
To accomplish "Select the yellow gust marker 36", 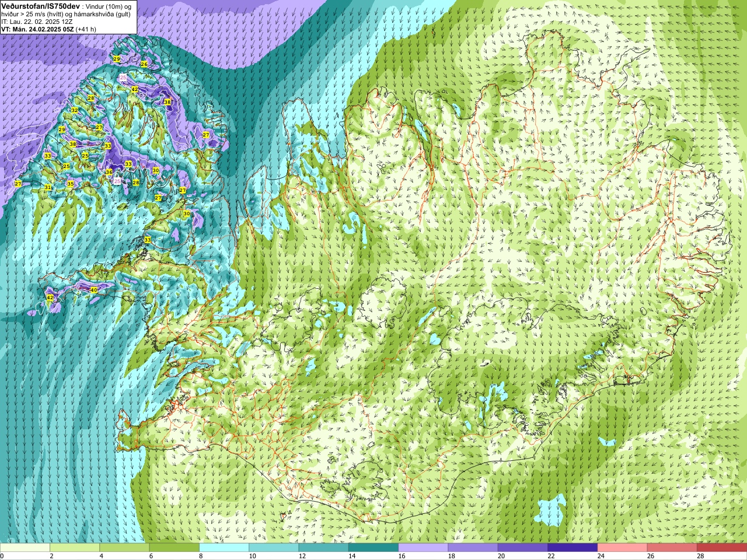I will coord(109,172).
